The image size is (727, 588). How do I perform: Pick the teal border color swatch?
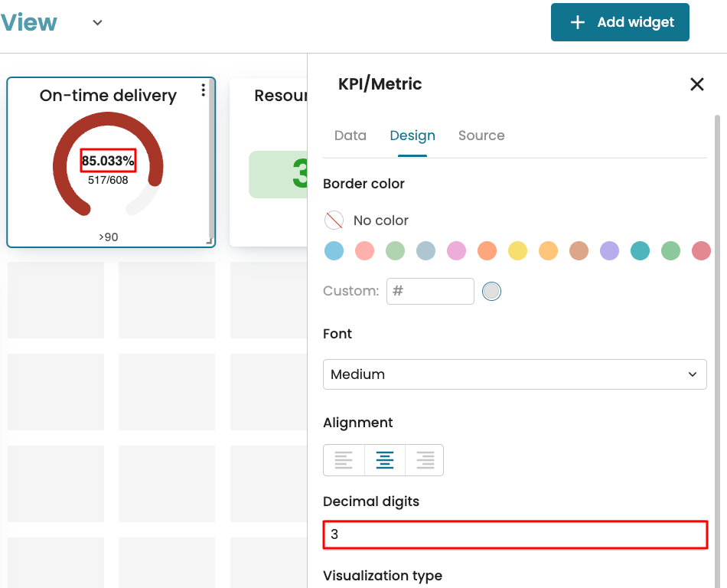[640, 250]
